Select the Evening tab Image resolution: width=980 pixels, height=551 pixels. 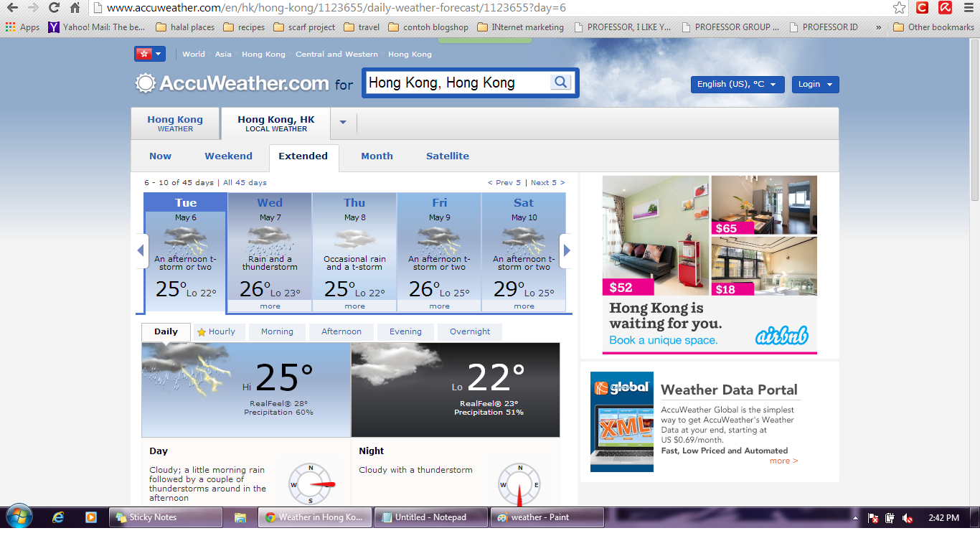click(x=406, y=332)
